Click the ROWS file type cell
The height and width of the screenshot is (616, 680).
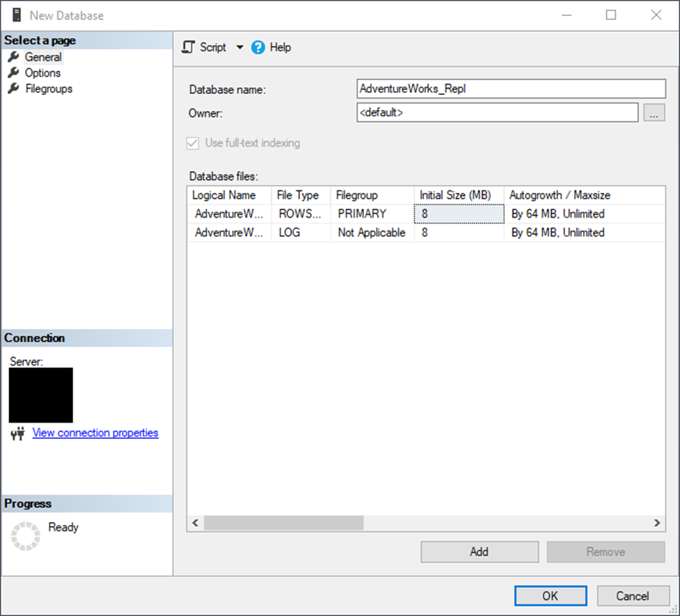tap(301, 214)
